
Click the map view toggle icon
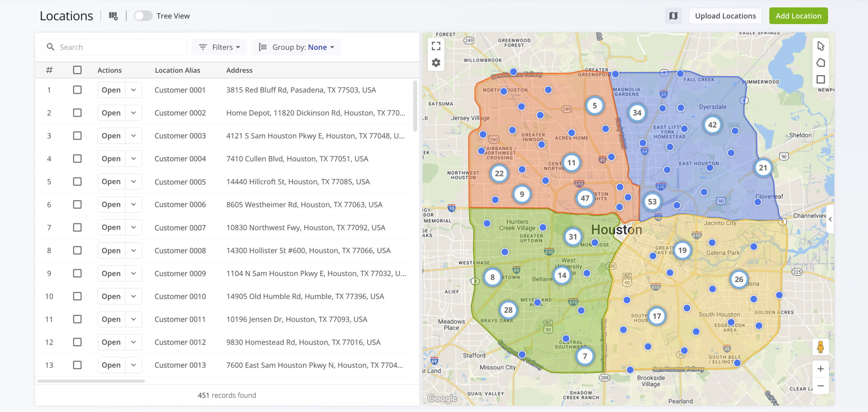pos(673,16)
